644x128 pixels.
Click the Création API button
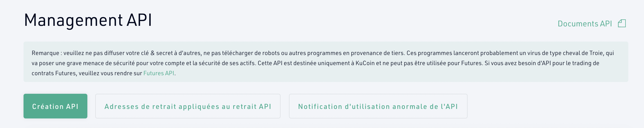55,106
